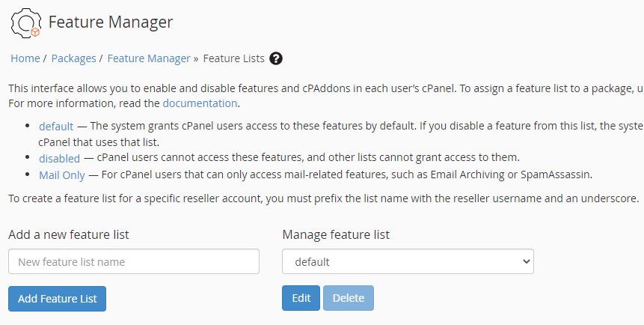Open the help question mark icon
Viewport: 644px width, 325px height.
276,58
